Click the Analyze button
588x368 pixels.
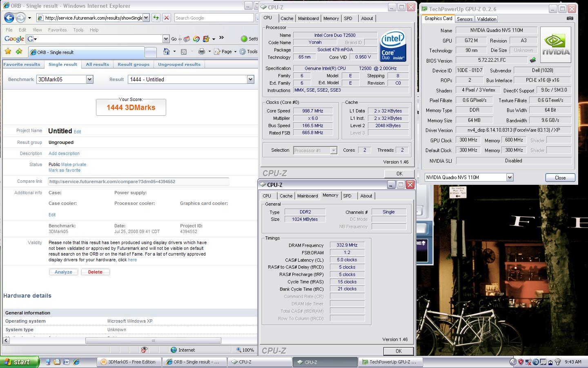pyautogui.click(x=63, y=272)
